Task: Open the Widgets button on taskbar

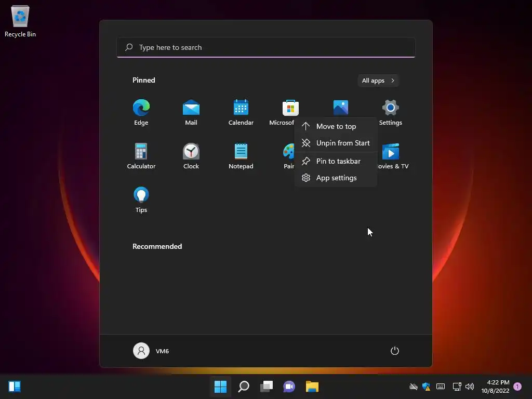Action: (x=15, y=387)
